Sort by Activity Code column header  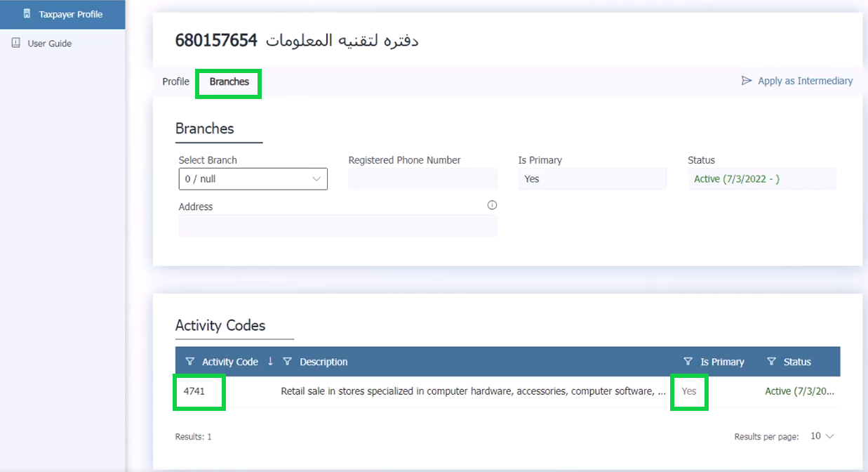pyautogui.click(x=229, y=362)
